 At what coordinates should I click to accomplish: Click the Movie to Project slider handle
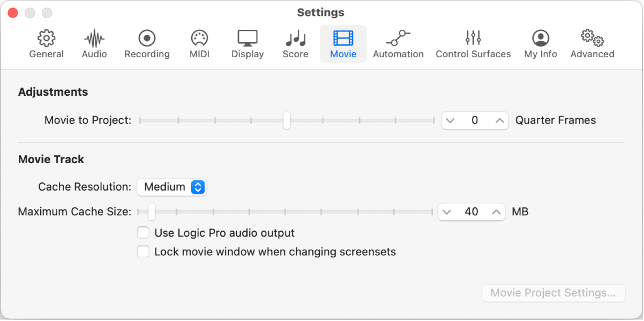pyautogui.click(x=287, y=120)
